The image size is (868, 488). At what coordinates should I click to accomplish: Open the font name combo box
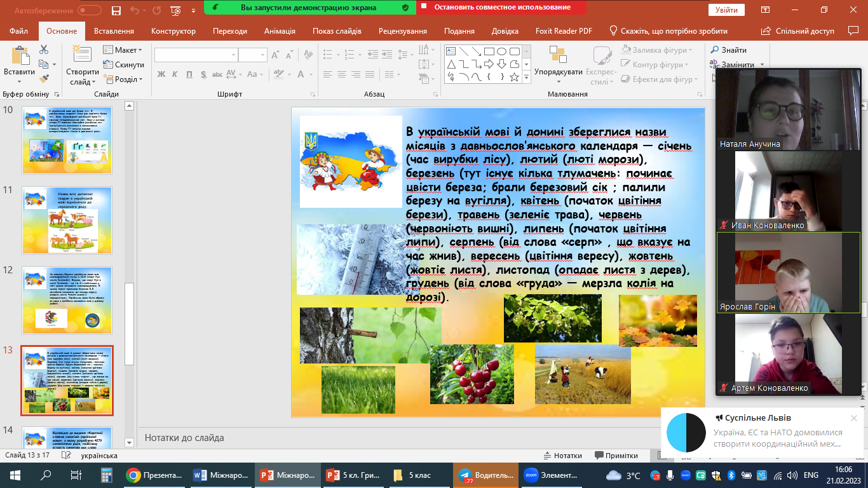click(196, 55)
